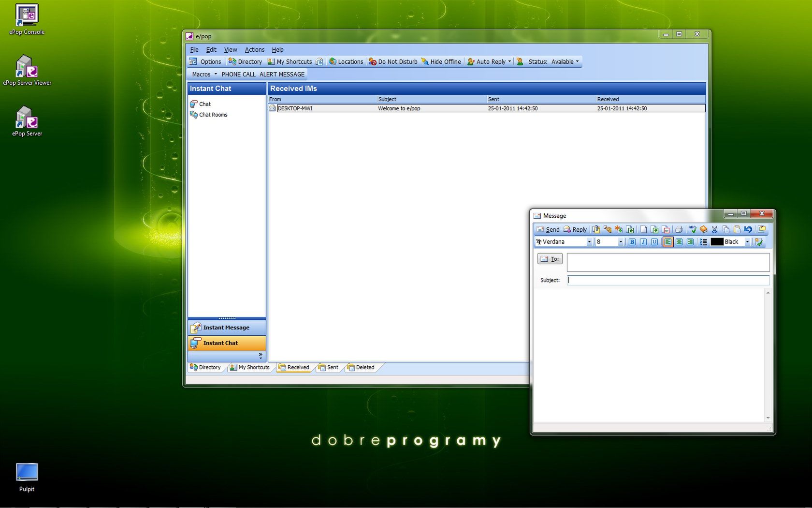The image size is (812, 508).
Task: Click the copy icon in the Message toolbar
Action: [x=726, y=229]
